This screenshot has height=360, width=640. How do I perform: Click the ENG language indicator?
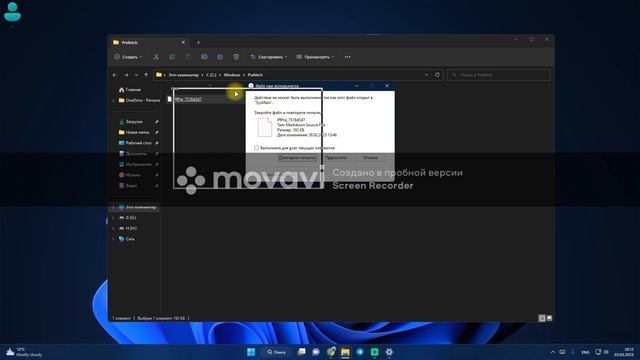(x=585, y=352)
